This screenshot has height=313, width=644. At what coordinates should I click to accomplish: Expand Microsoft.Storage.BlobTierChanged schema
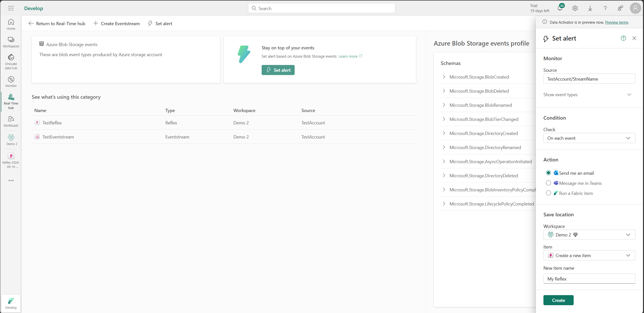(444, 119)
